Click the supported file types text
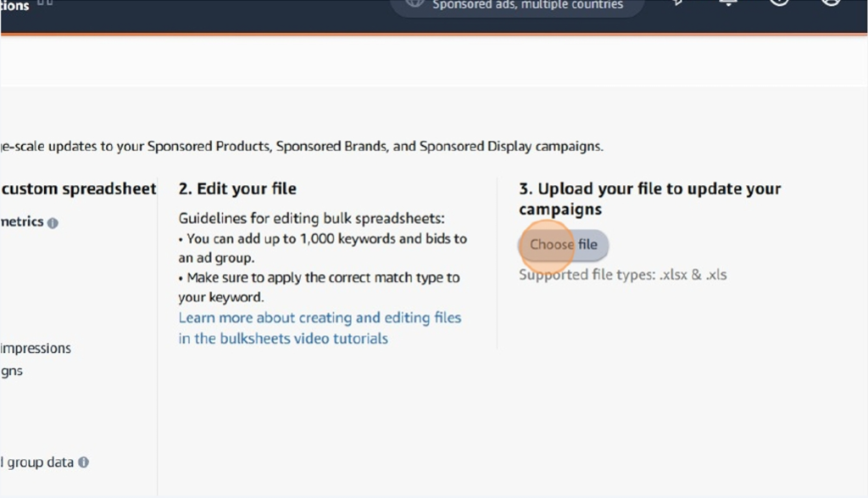The height and width of the screenshot is (498, 868). pos(625,274)
